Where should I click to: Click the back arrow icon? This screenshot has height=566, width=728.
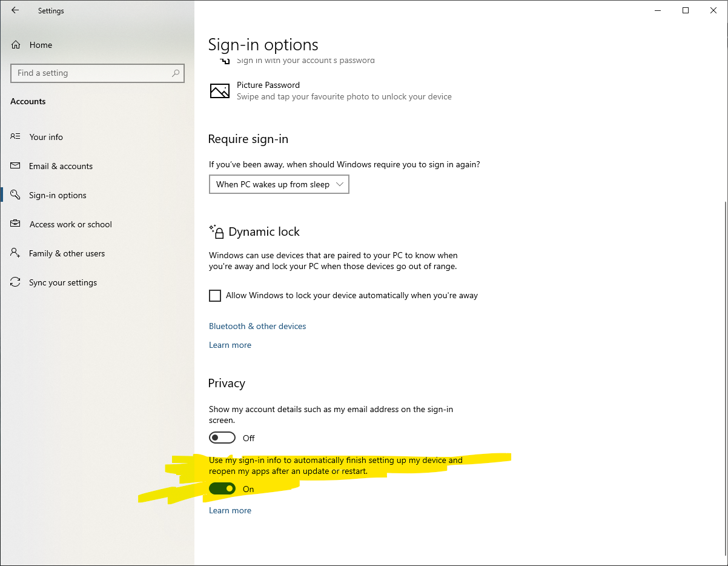tap(15, 10)
